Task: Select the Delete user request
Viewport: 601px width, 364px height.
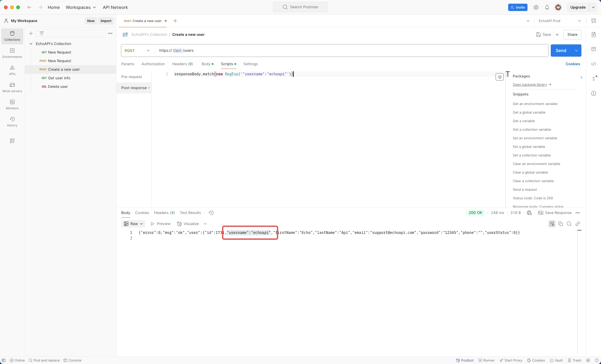Action: [x=70, y=87]
